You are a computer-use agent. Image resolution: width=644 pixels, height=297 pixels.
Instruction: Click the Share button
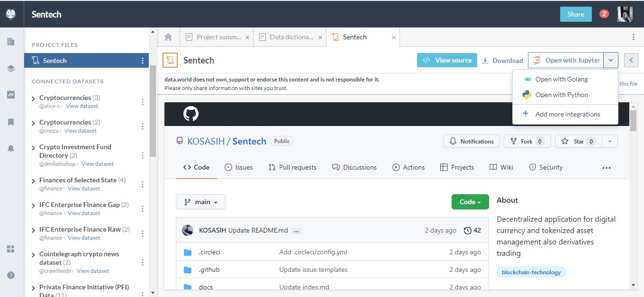tap(576, 14)
